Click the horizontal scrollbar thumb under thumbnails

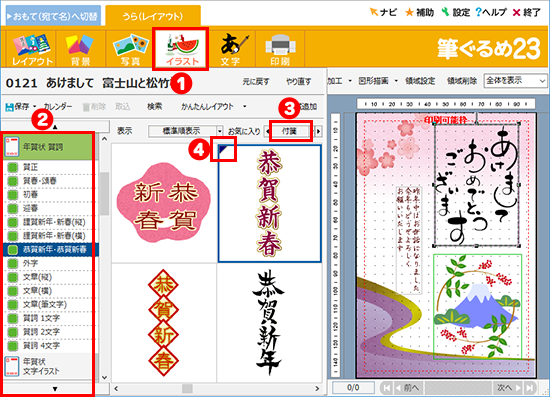pyautogui.click(x=187, y=388)
